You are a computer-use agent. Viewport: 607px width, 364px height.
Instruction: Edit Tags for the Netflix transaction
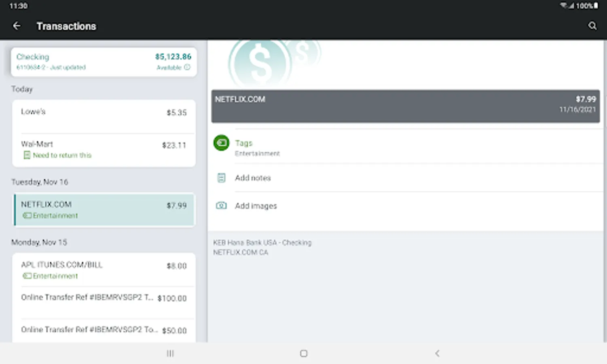point(406,147)
